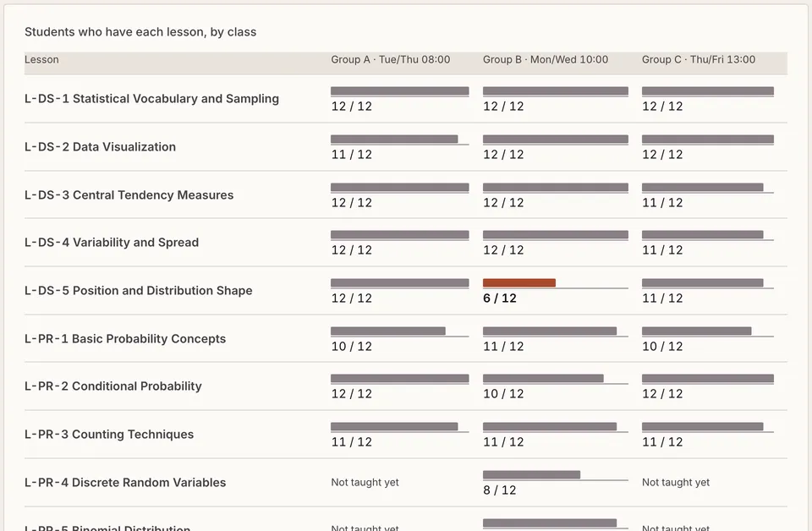Click Group C's 'Not taught yet' for L-PR-4
Screen dimensions: 812x531
(x=676, y=482)
